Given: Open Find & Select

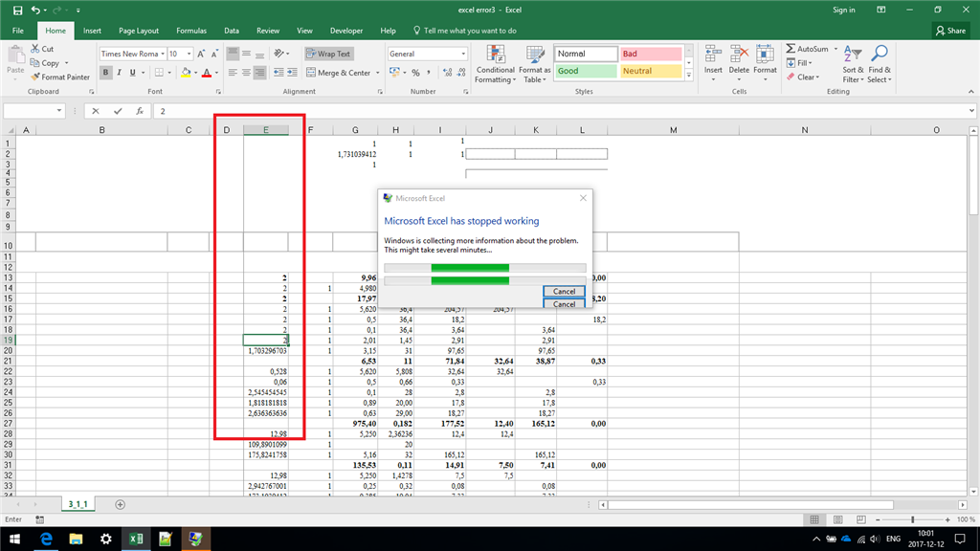Looking at the screenshot, I should pos(880,64).
